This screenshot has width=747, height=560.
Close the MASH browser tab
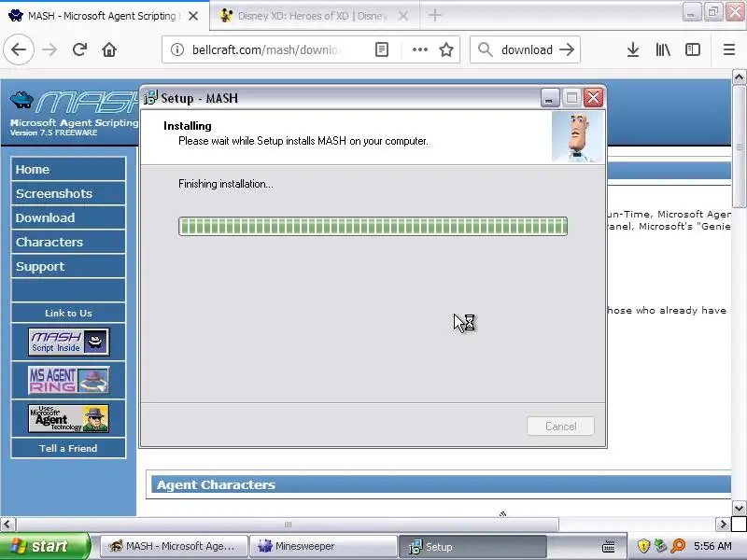coord(193,16)
